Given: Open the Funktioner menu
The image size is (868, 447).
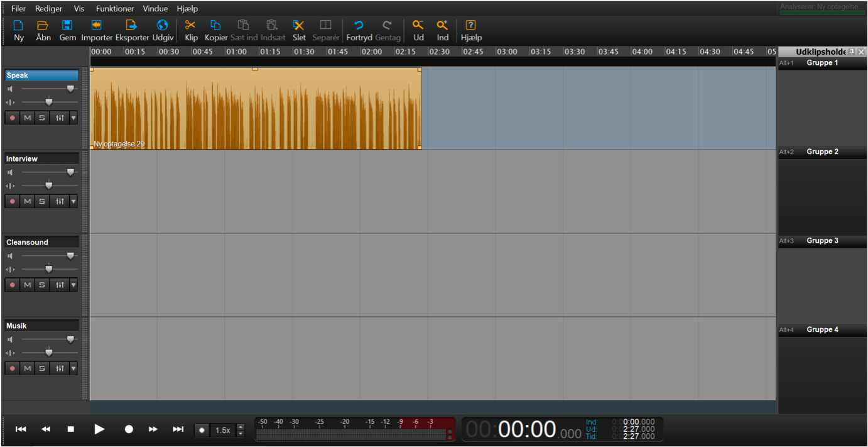Looking at the screenshot, I should tap(114, 9).
